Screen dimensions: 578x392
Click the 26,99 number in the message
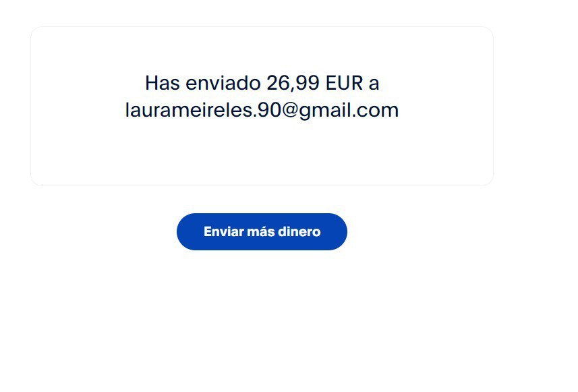click(x=293, y=82)
